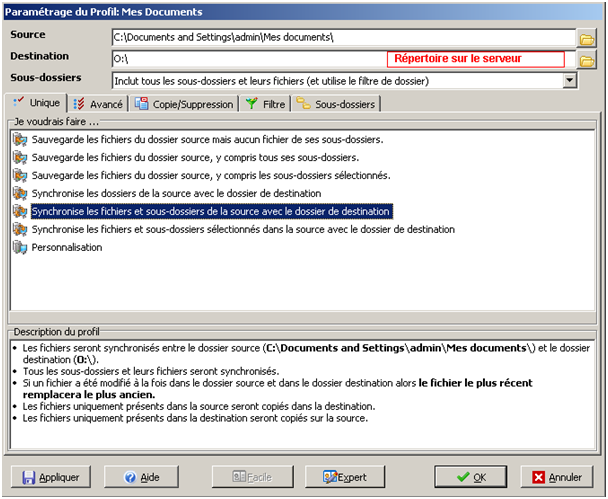Click the Personnalisation icon

click(20, 247)
